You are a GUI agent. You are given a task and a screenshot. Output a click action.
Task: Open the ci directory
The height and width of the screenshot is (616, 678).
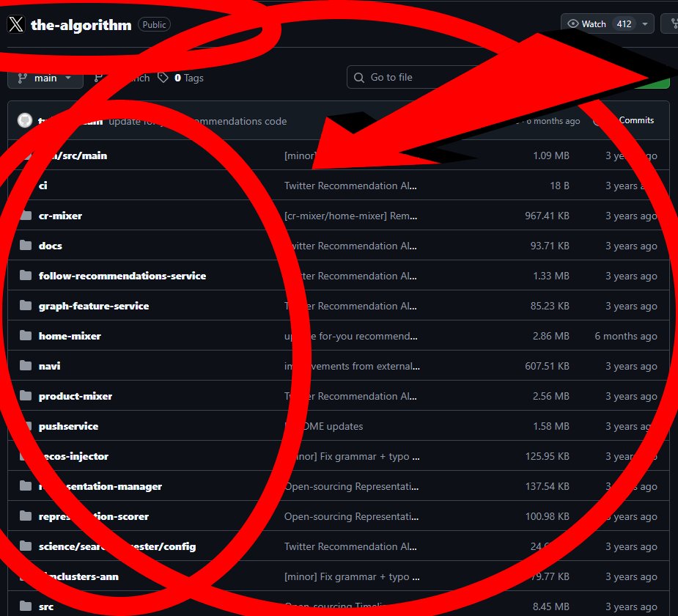click(43, 186)
